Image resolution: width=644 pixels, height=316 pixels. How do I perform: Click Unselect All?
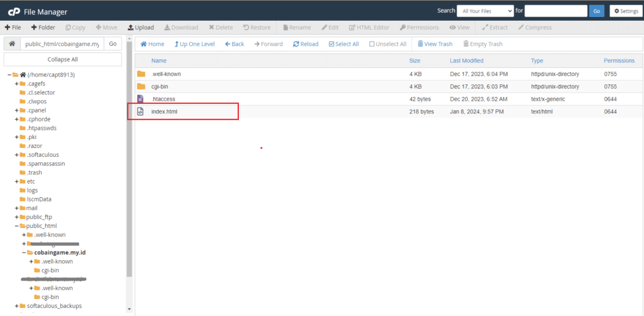coord(387,44)
